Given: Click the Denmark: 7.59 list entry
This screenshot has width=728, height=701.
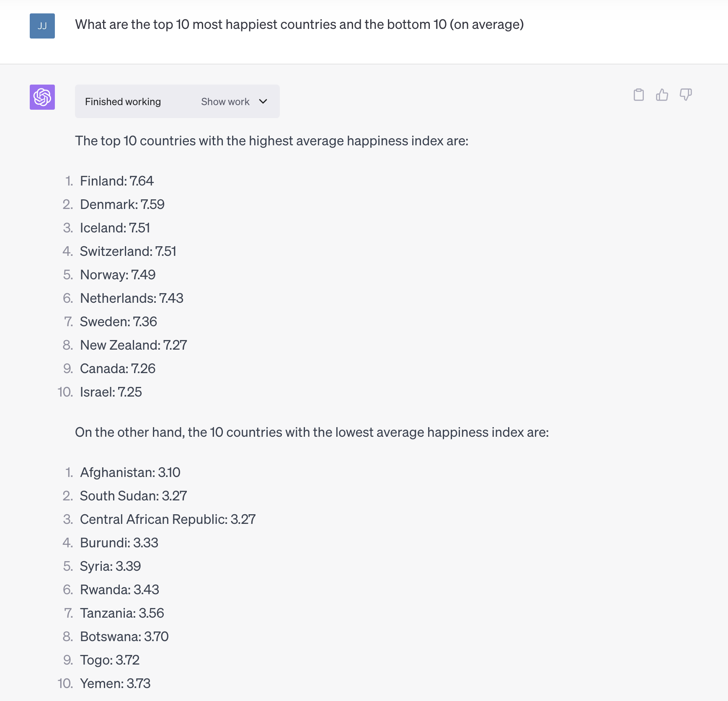Looking at the screenshot, I should coord(122,204).
